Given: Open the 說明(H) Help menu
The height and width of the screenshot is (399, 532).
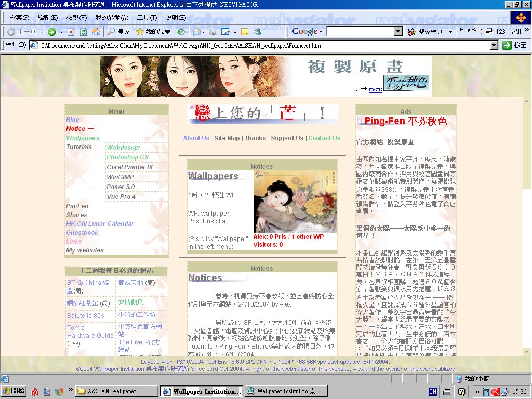Looking at the screenshot, I should 176,18.
